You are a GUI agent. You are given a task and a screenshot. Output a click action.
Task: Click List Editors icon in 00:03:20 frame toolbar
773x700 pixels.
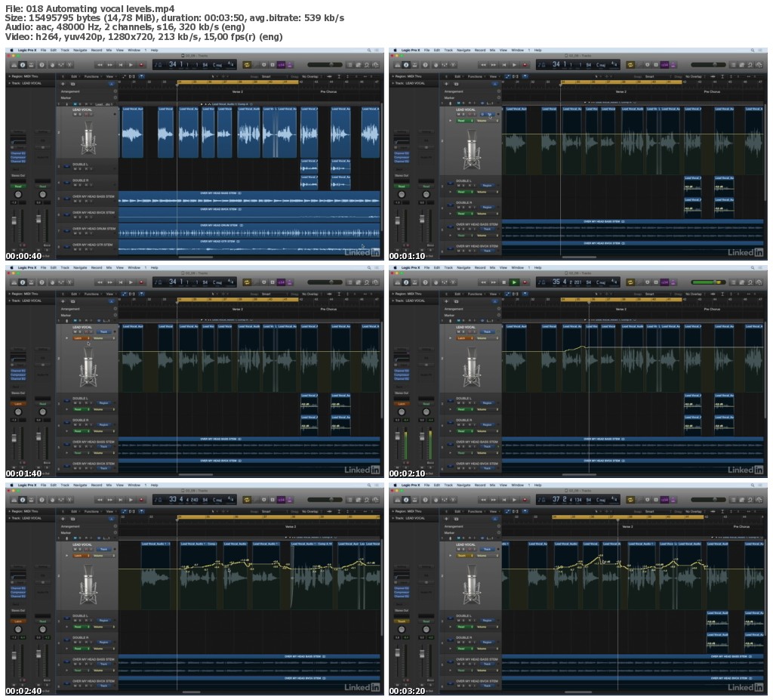click(731, 500)
